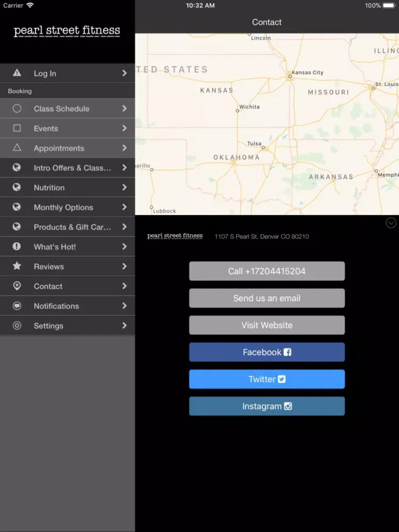
Task: Click the square icon next to Events
Action: pos(16,128)
